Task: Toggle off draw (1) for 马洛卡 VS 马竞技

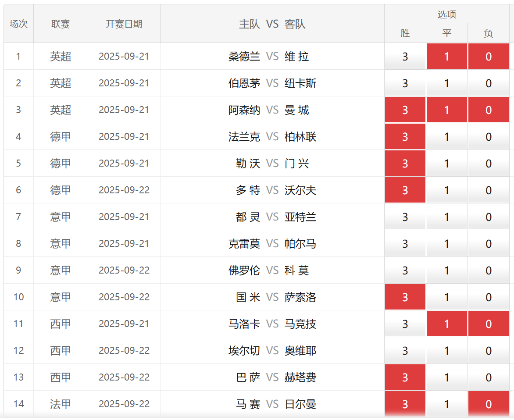Action: tap(446, 324)
